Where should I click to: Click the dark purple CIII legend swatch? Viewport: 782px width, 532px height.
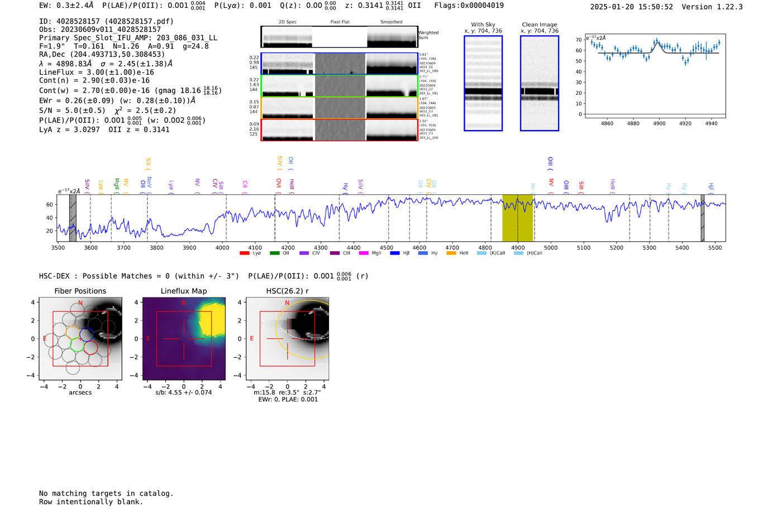(335, 253)
